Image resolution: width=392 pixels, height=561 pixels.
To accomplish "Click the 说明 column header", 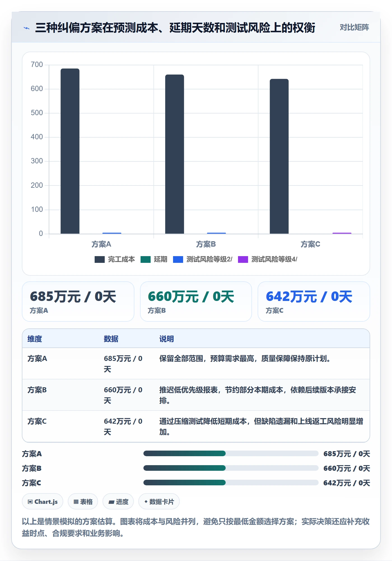I will tap(167, 339).
